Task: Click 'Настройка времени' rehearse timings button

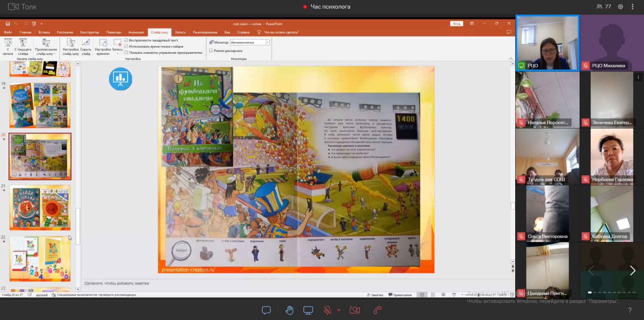Action: point(103,47)
